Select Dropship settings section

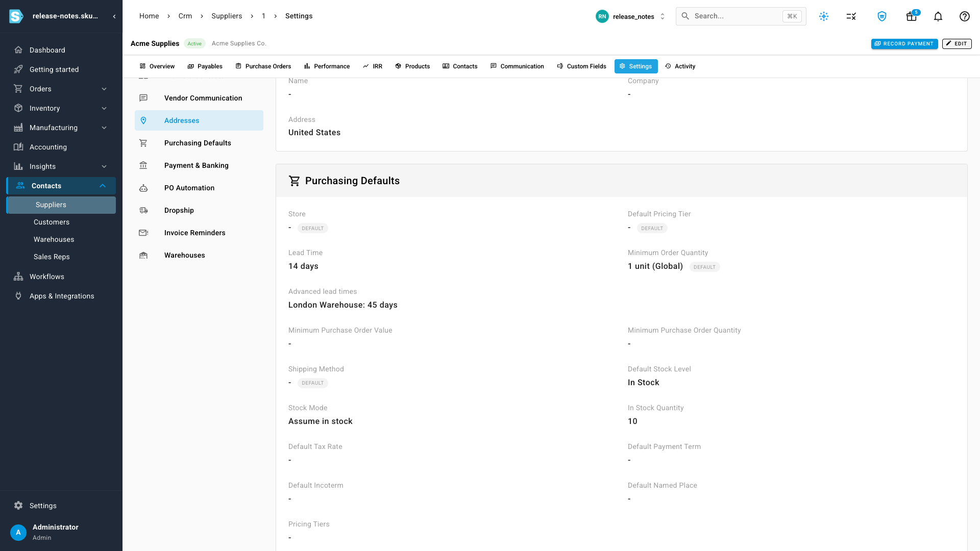click(199, 210)
